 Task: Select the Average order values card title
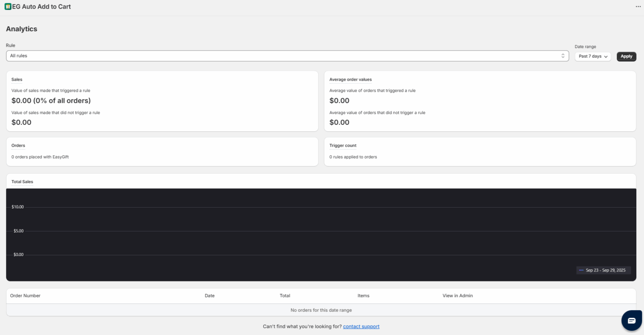point(350,79)
